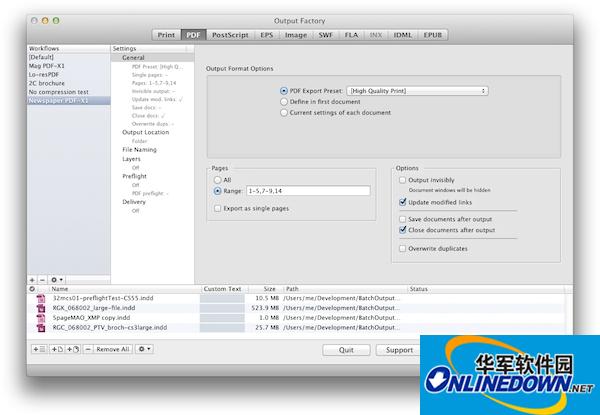
Task: Uncheck Update modified links
Action: click(x=402, y=202)
